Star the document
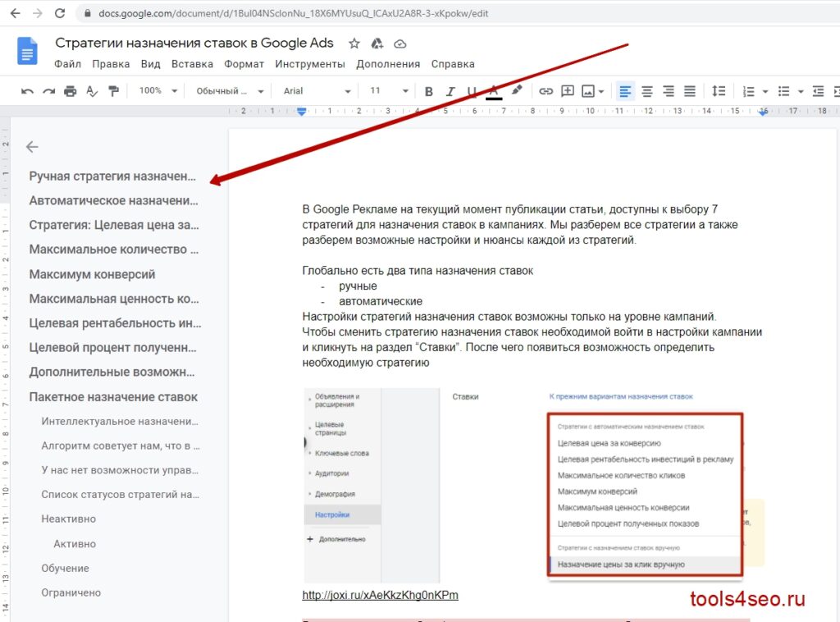840x622 pixels. click(x=354, y=44)
